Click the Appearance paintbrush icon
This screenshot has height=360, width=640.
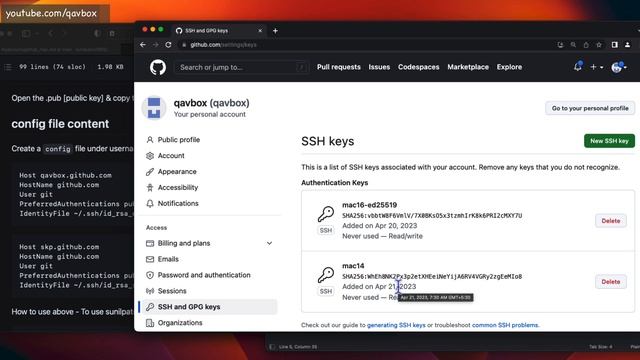[x=150, y=171]
